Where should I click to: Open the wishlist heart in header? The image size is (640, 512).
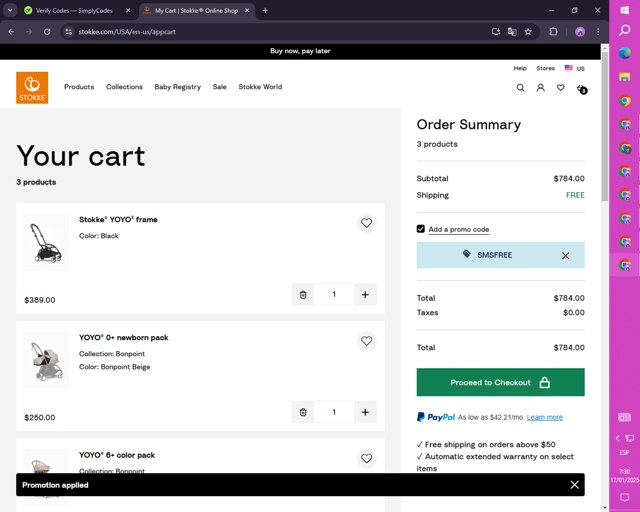coord(561,87)
